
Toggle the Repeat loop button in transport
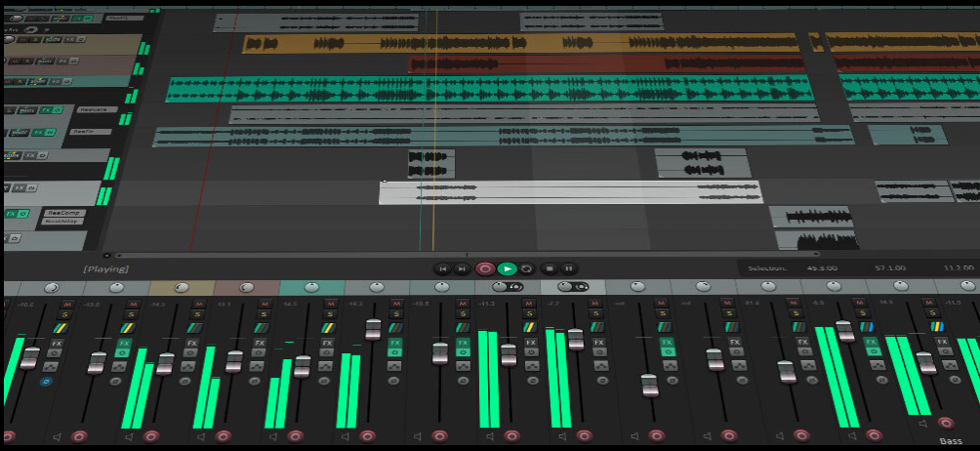click(x=526, y=269)
